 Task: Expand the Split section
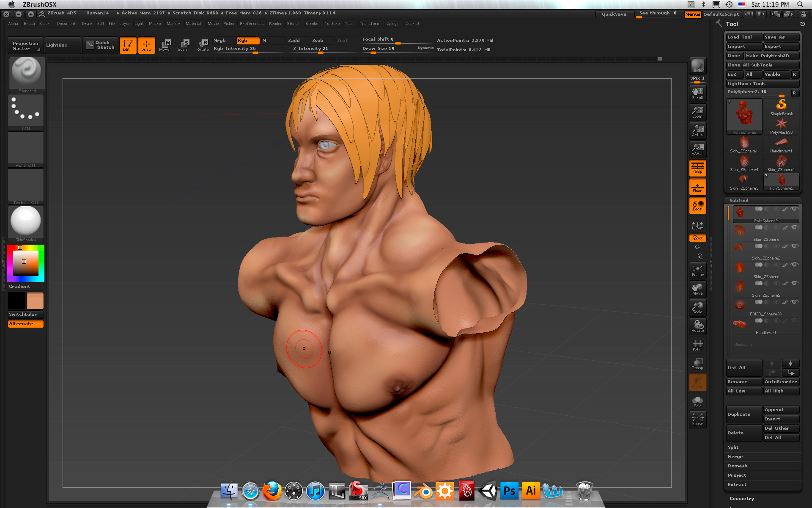(x=733, y=447)
